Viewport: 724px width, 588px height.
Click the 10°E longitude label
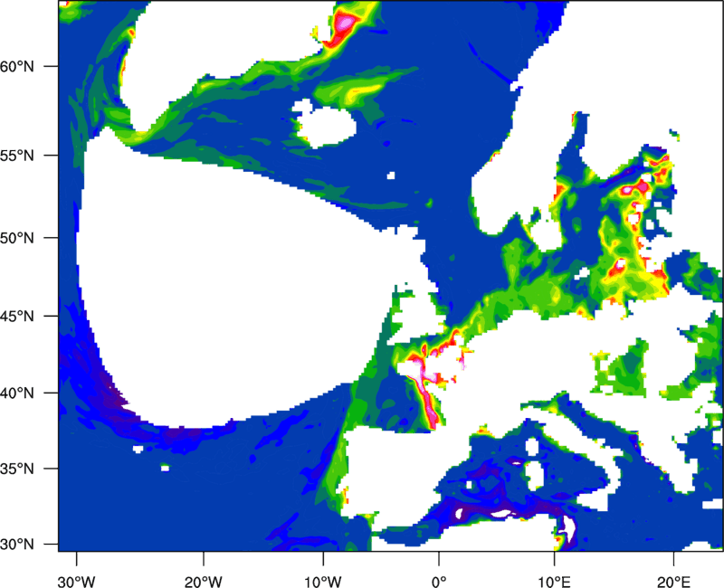[554, 582]
